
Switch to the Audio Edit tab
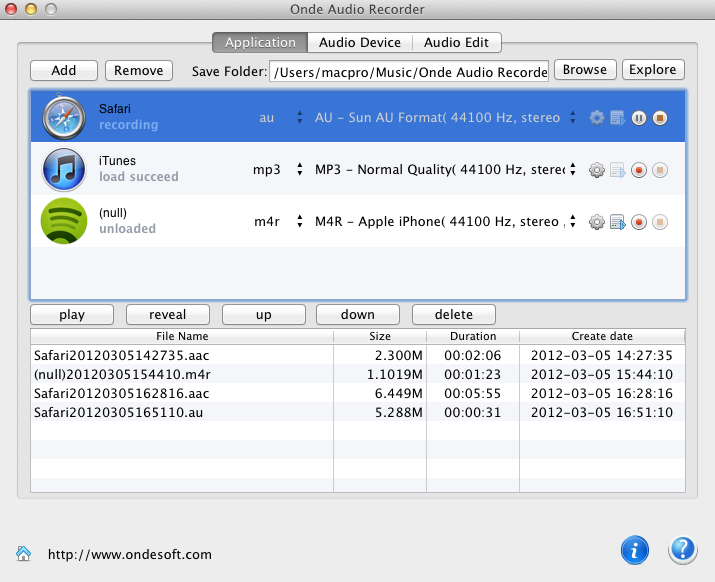(456, 42)
